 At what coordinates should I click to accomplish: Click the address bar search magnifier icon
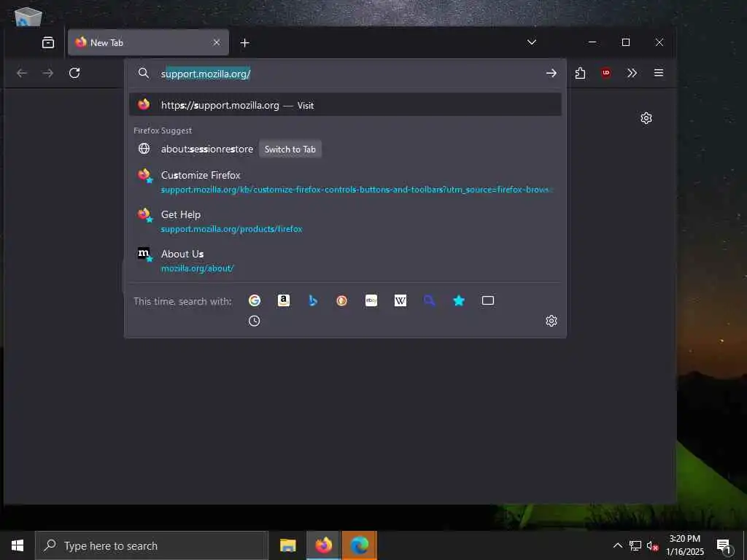[x=144, y=73]
